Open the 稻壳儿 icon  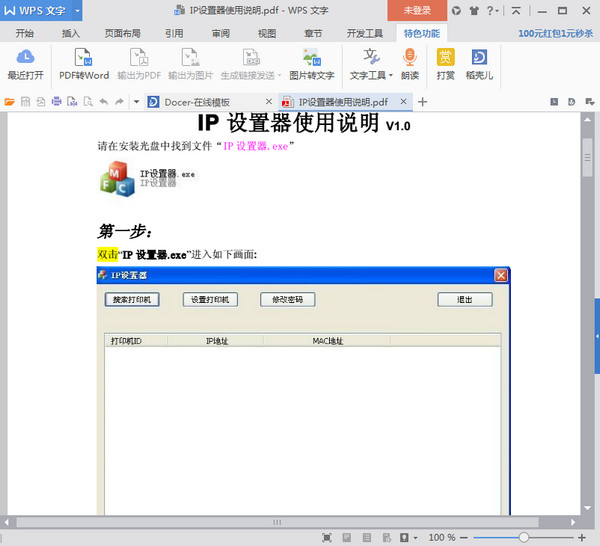pyautogui.click(x=479, y=57)
